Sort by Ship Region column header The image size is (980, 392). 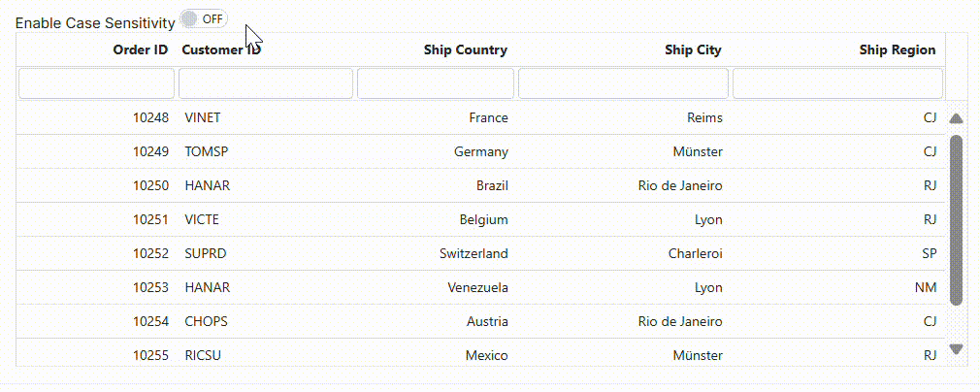point(897,50)
